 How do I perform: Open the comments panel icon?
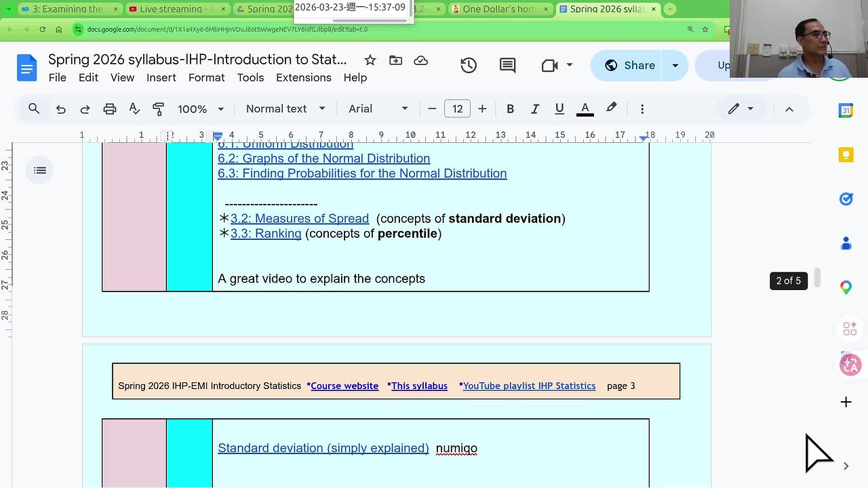[x=507, y=65]
